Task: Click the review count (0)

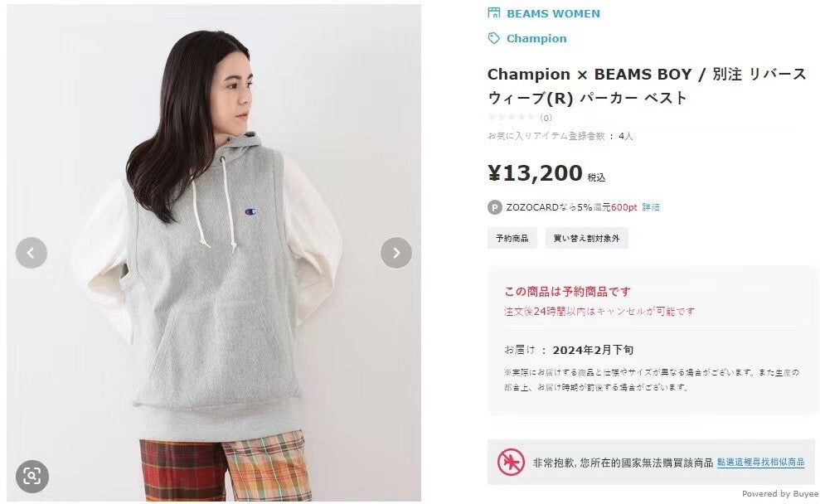Action: [546, 118]
